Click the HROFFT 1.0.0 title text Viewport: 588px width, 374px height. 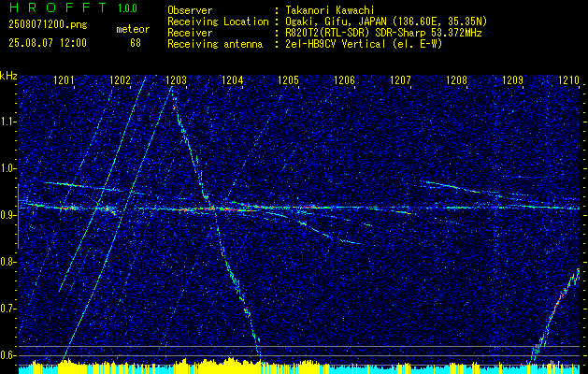(73, 7)
